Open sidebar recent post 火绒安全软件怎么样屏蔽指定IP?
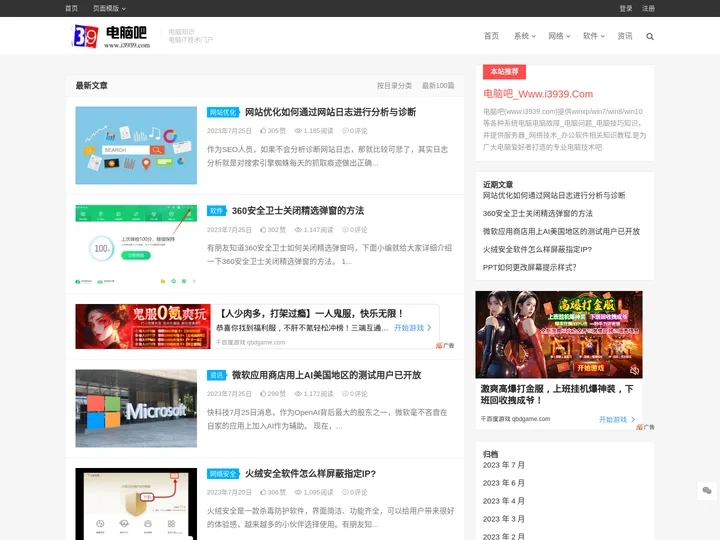The width and height of the screenshot is (720, 540). tap(537, 249)
